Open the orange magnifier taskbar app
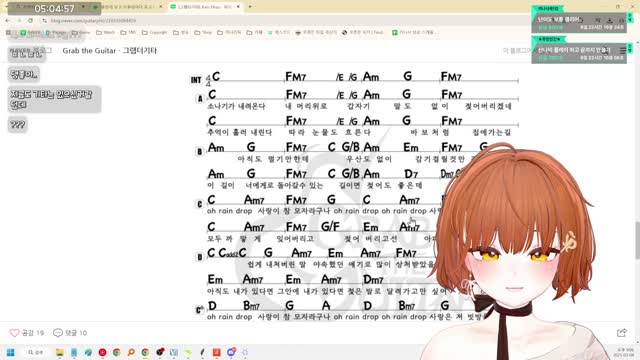Viewport: 640px width, 360px height. (x=131, y=352)
